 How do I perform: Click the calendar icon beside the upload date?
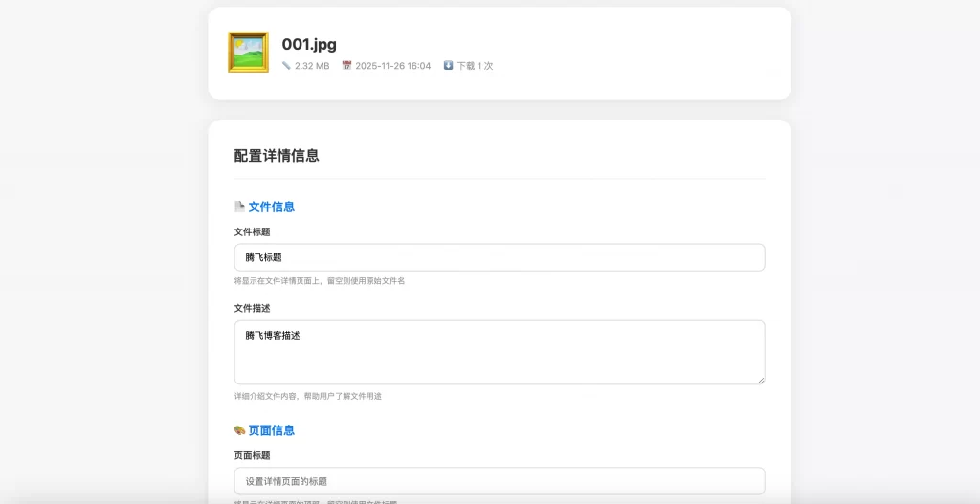[346, 66]
